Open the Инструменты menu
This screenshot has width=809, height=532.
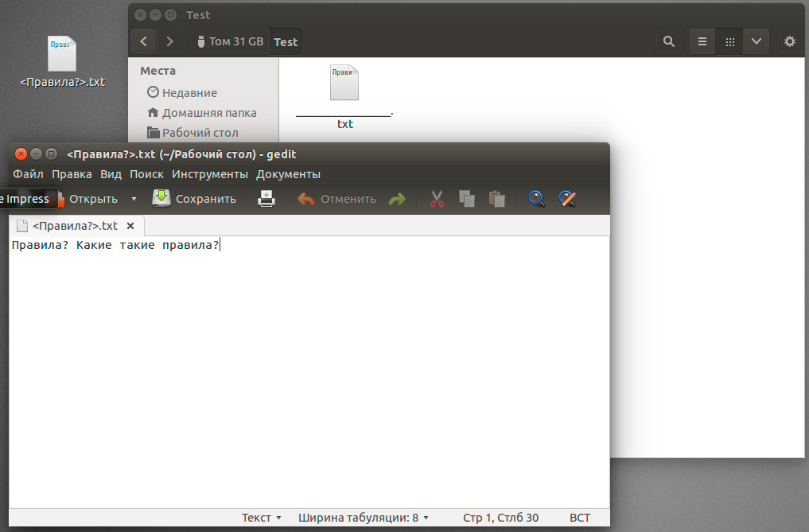coord(210,174)
